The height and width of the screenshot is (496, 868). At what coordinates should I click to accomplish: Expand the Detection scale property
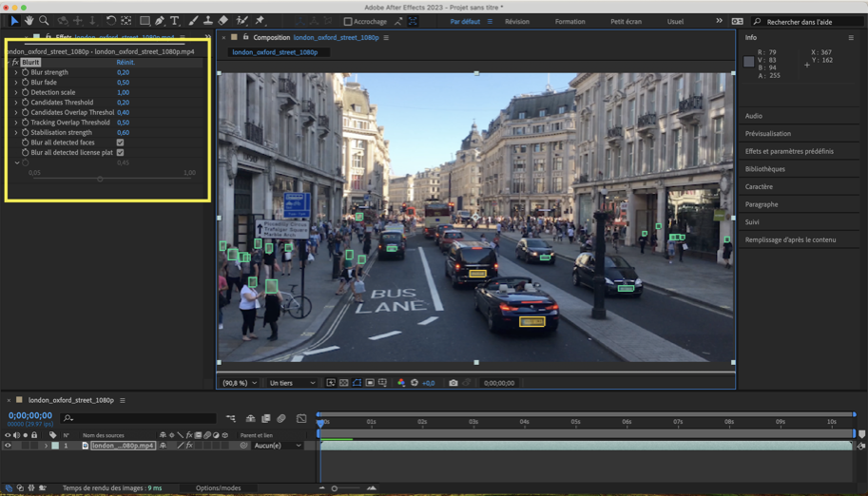pyautogui.click(x=16, y=92)
